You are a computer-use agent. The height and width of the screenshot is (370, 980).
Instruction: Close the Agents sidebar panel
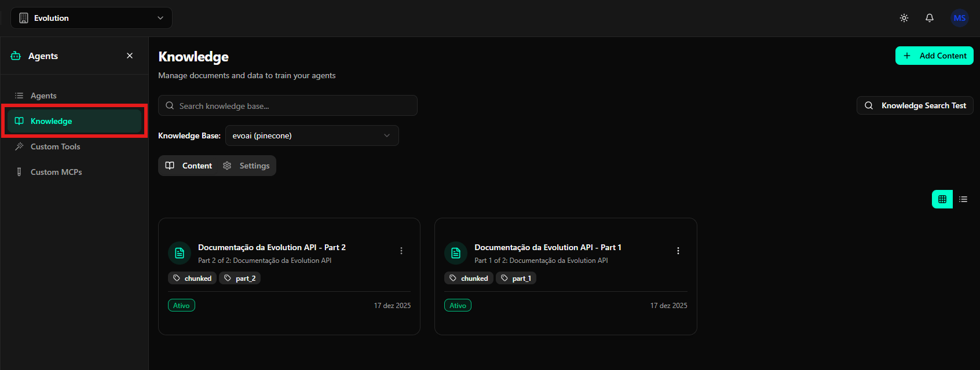pyautogui.click(x=130, y=56)
